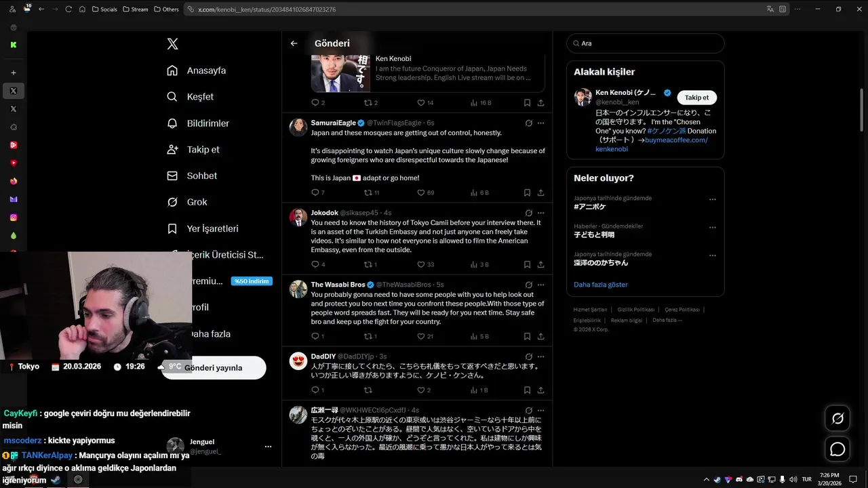
Task: Open SamuraiEagle's profile avatar
Action: coord(298,127)
